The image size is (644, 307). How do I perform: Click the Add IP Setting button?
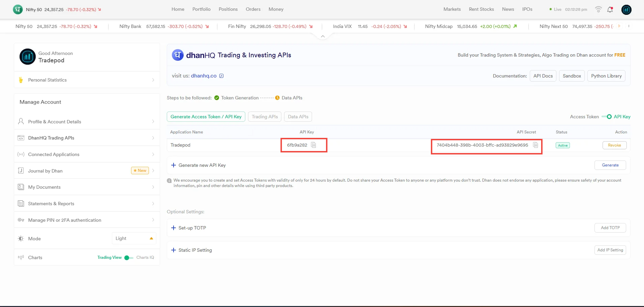click(610, 250)
